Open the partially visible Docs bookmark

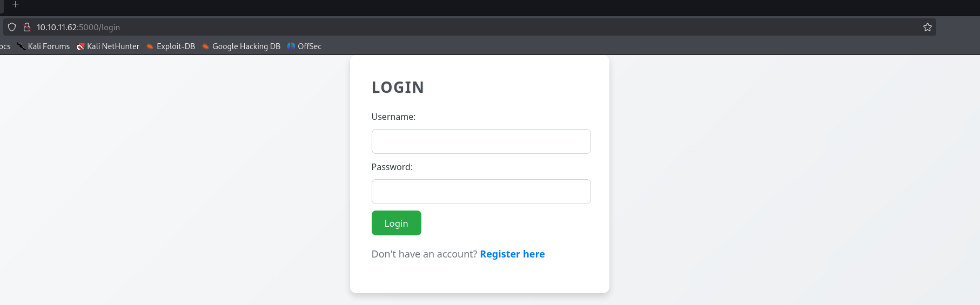(5, 46)
